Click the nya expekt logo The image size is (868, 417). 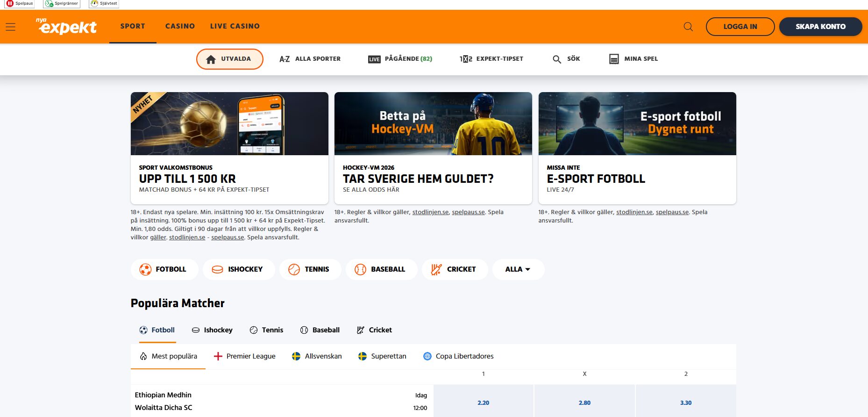(66, 26)
